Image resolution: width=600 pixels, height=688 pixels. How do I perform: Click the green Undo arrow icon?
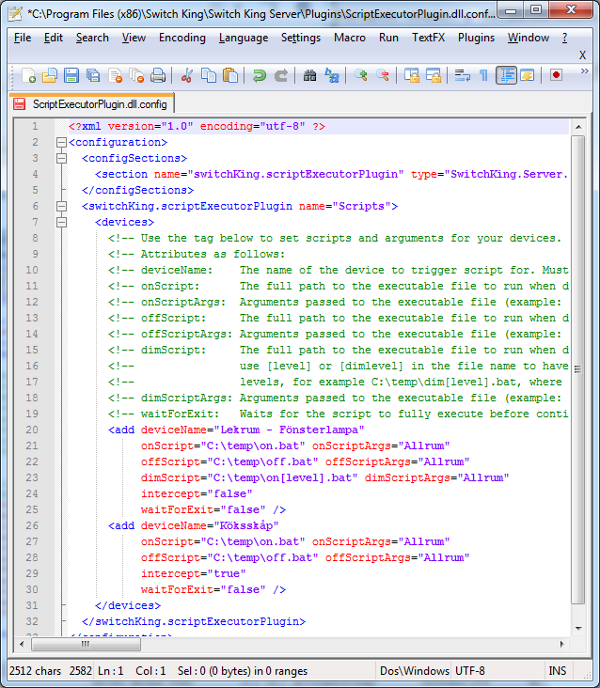pyautogui.click(x=259, y=76)
